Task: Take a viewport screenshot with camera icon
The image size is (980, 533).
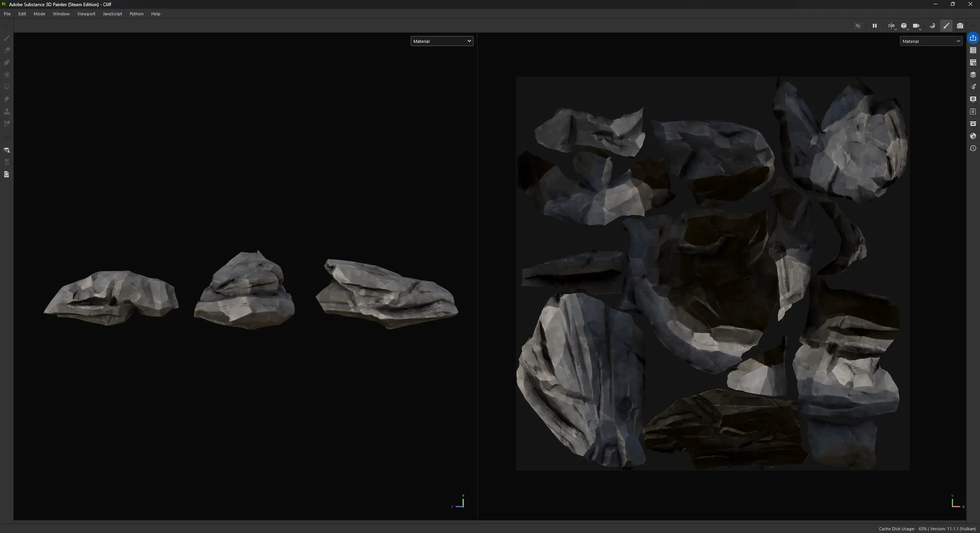Action: pos(960,26)
